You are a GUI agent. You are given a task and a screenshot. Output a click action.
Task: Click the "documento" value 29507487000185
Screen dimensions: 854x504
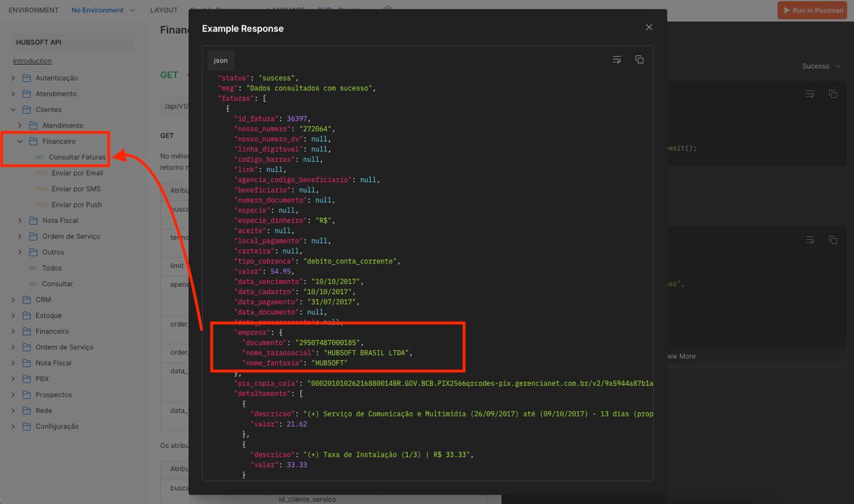328,343
